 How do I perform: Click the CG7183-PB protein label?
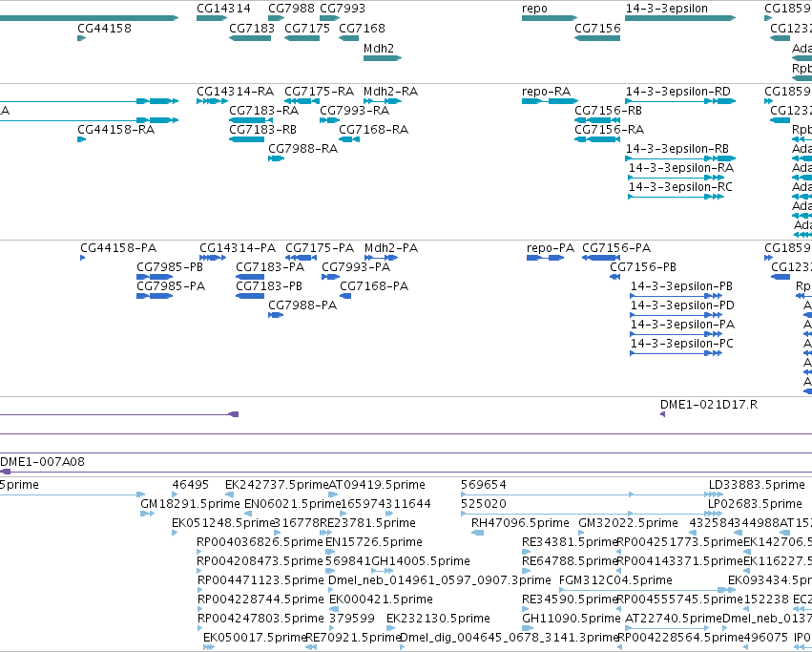(269, 286)
